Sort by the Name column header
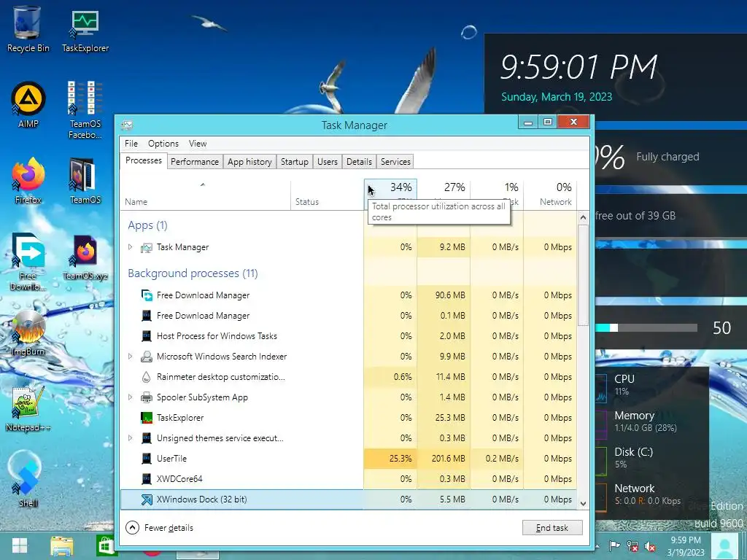The width and height of the screenshot is (747, 560). [205, 195]
